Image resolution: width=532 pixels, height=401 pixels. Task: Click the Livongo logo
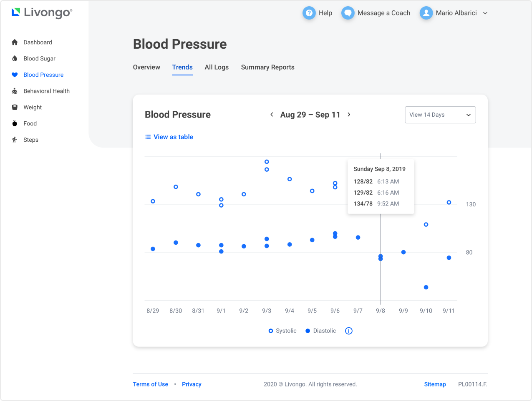point(42,13)
